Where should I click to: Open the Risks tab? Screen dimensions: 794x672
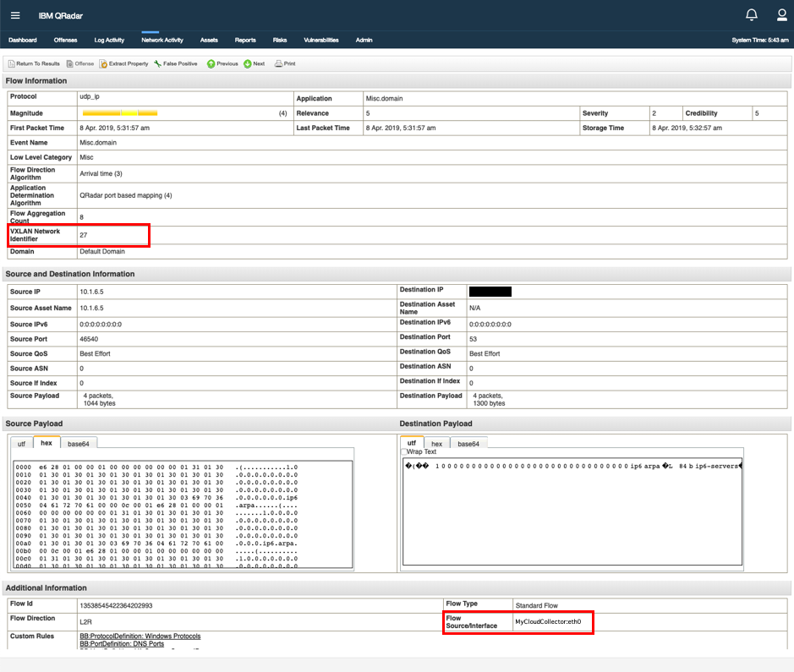(280, 40)
